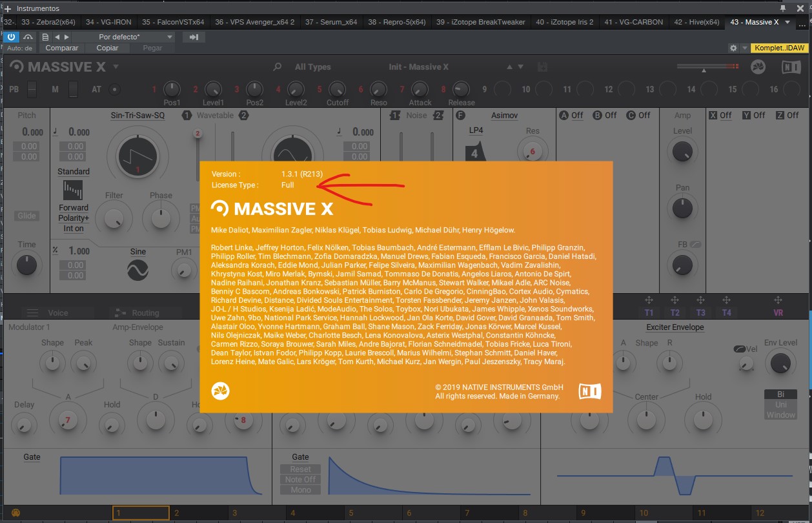Click the sidechain arrow-to-bar icon
This screenshot has width=812, height=523.
194,37
